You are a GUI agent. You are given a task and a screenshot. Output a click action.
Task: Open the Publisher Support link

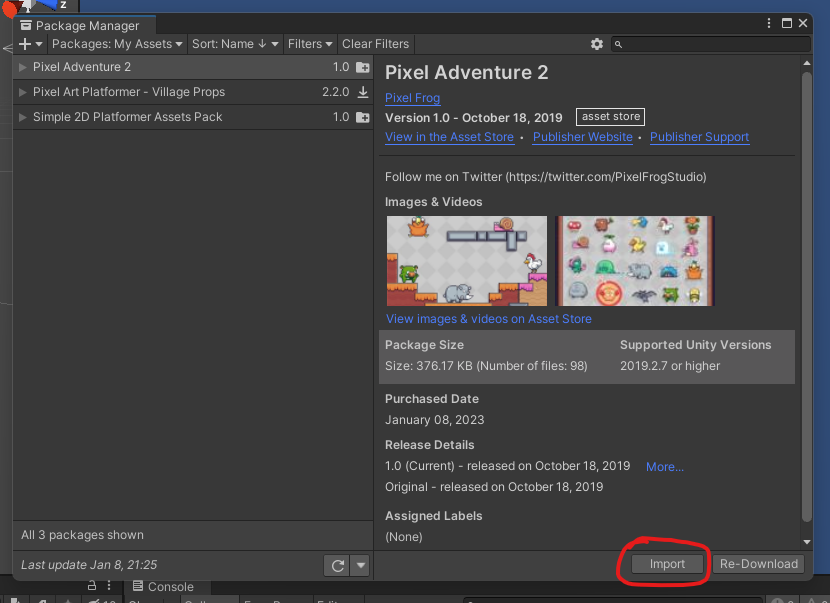(699, 137)
